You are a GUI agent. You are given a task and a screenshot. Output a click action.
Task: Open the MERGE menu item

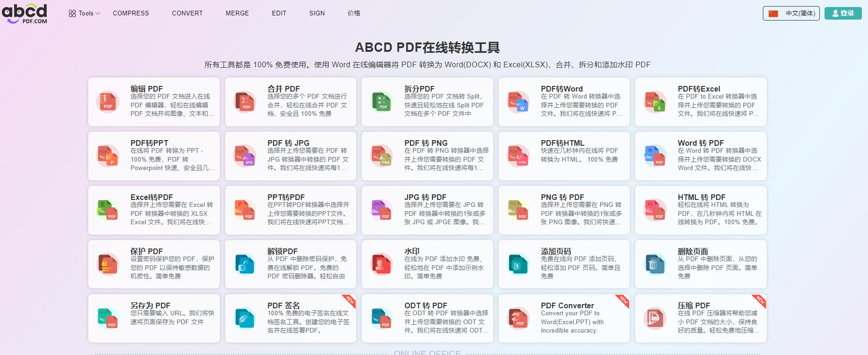(x=237, y=13)
